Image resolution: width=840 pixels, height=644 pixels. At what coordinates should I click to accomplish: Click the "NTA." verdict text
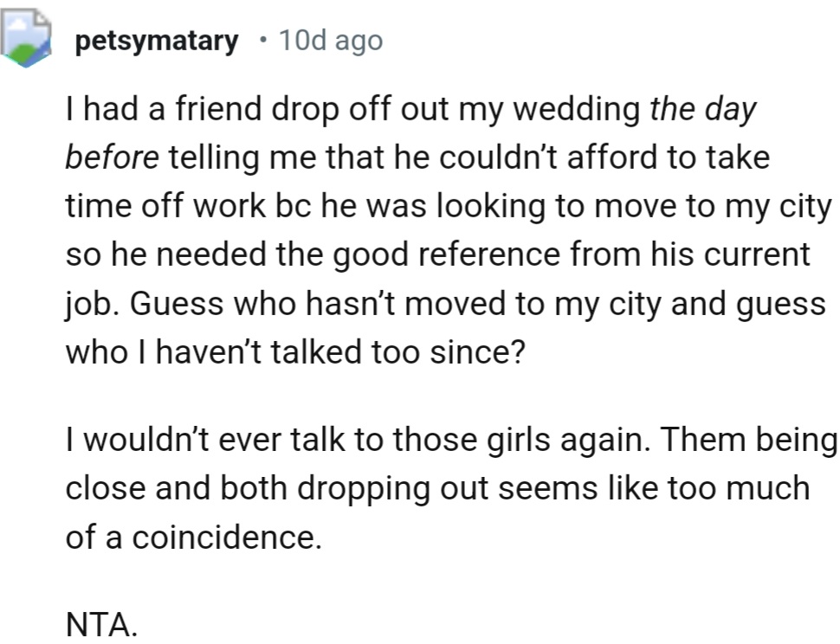click(x=101, y=623)
